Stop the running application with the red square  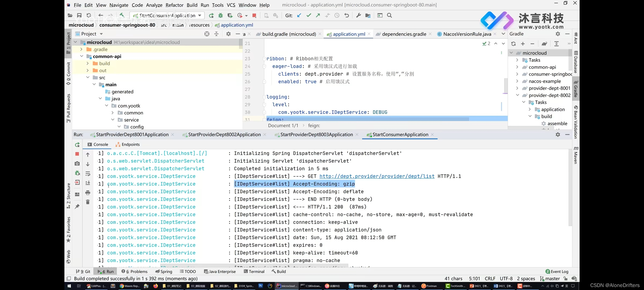pos(254,16)
